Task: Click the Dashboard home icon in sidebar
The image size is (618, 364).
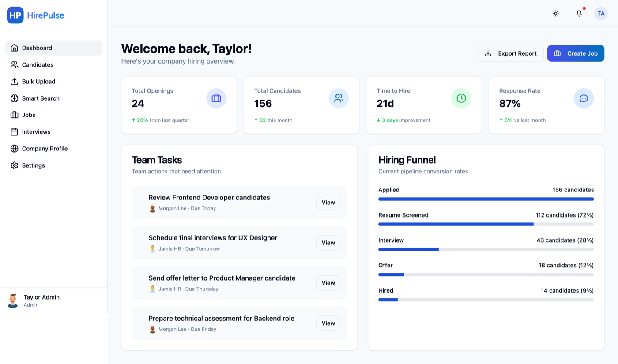Action: (x=14, y=48)
